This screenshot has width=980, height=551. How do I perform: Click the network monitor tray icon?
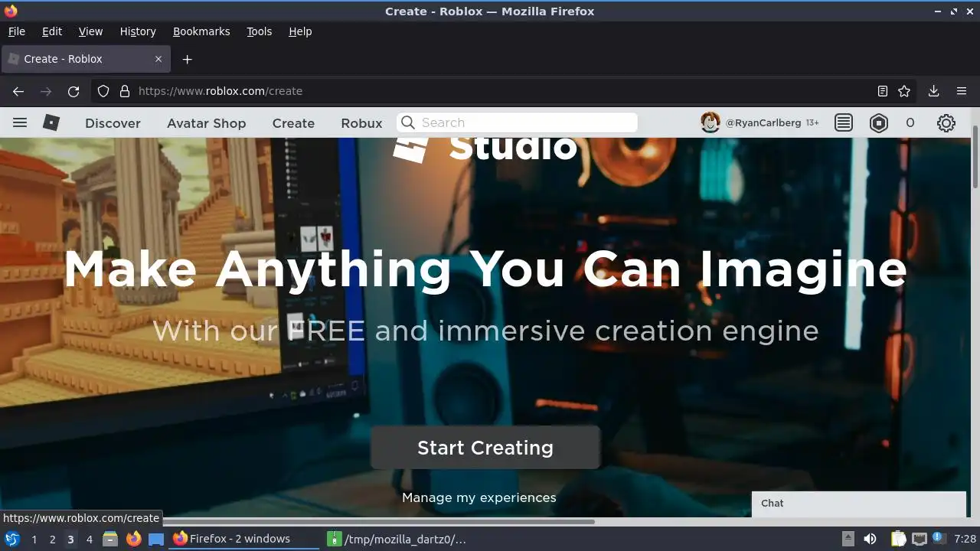tap(920, 539)
